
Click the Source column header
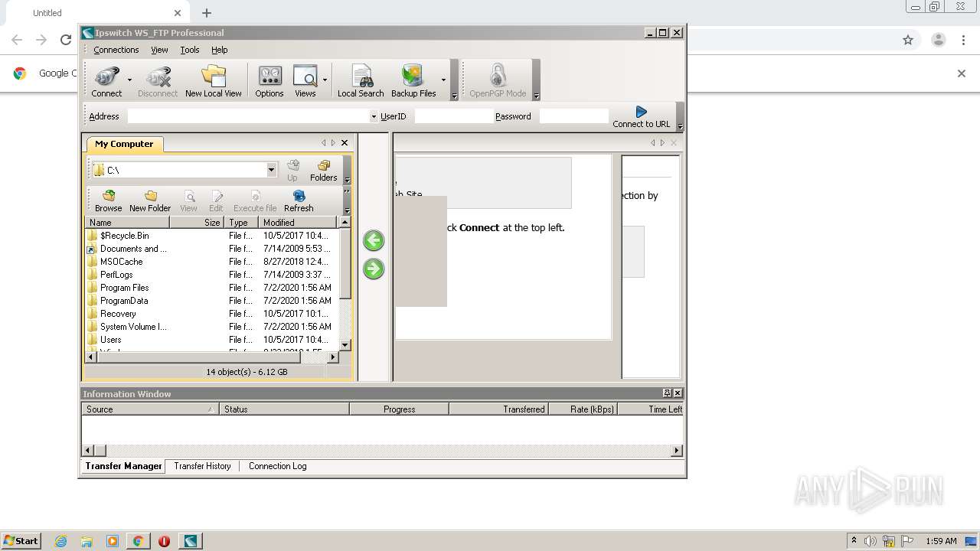(150, 409)
